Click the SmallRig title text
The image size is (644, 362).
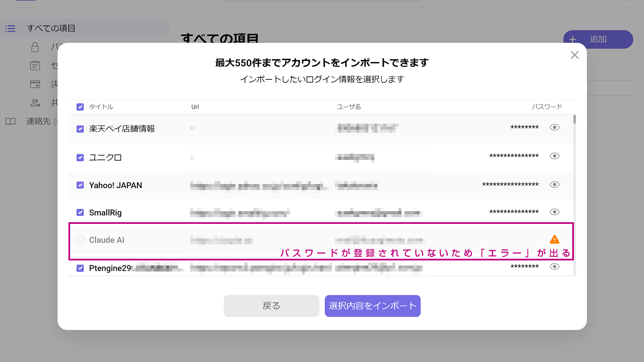pos(105,213)
